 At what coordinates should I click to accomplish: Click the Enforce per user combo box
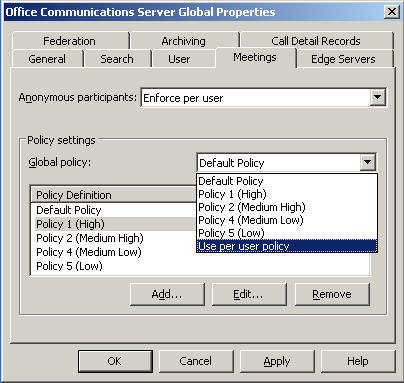coord(263,98)
